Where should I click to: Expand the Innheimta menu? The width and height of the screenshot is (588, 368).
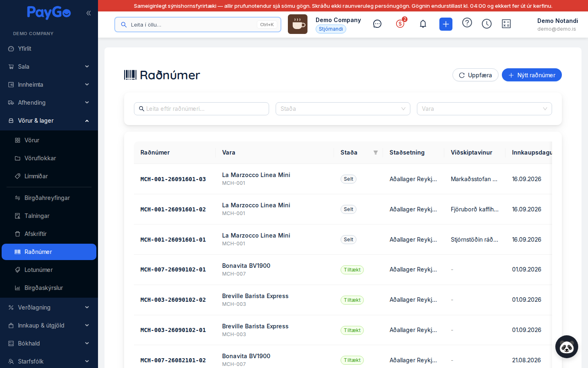click(x=49, y=85)
